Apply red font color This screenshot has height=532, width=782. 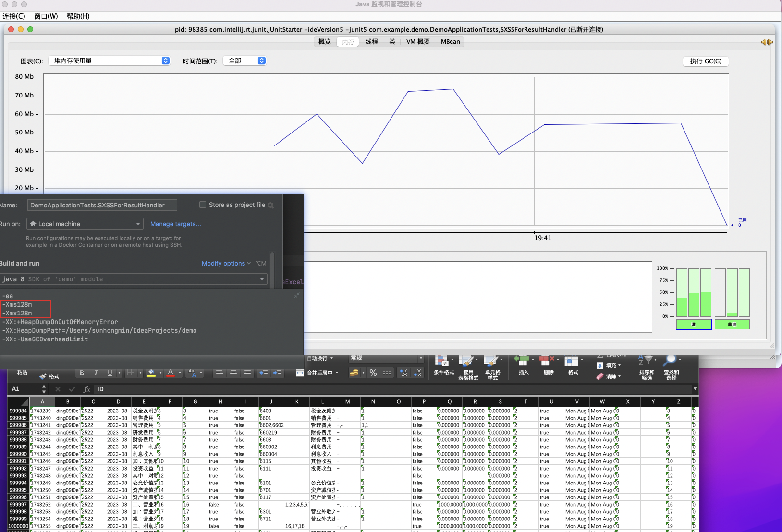171,373
